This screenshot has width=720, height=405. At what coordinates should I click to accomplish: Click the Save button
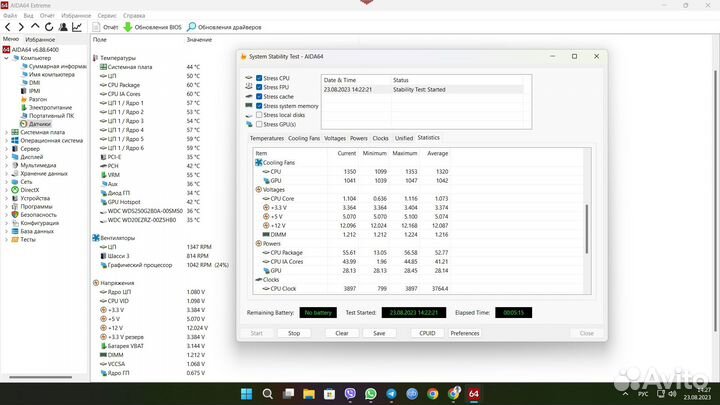tap(379, 333)
